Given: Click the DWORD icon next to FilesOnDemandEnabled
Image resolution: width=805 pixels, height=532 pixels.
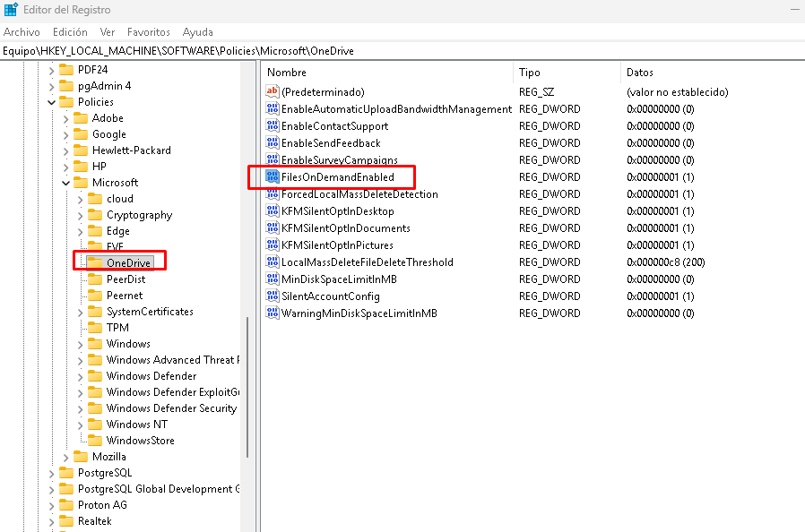Looking at the screenshot, I should (273, 177).
